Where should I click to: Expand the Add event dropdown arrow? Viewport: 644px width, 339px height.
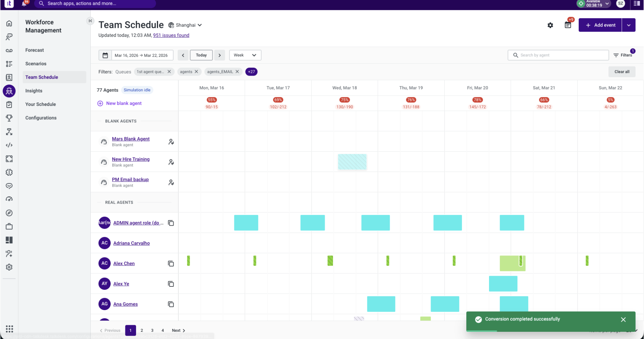click(629, 25)
